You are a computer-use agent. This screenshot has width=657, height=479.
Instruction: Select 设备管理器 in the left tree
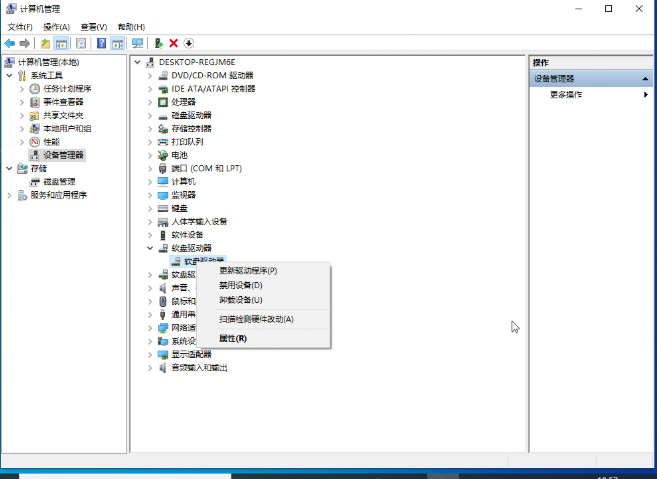tap(63, 155)
